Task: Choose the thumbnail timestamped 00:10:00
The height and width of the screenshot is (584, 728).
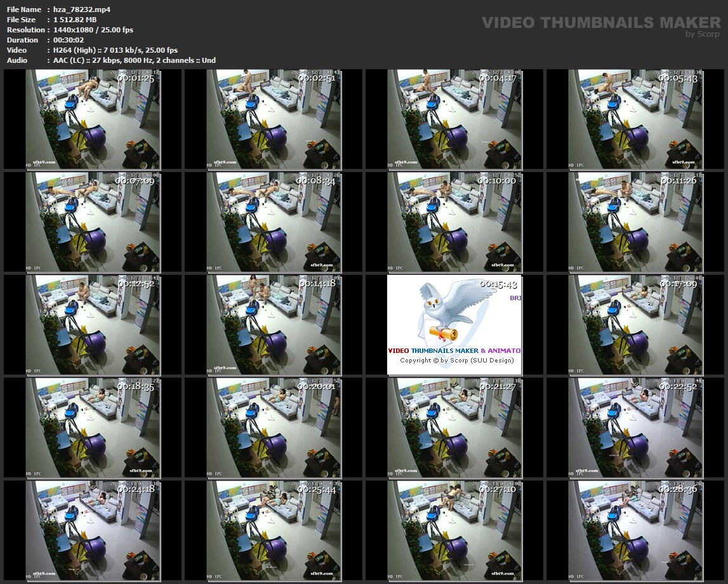Action: [x=454, y=222]
